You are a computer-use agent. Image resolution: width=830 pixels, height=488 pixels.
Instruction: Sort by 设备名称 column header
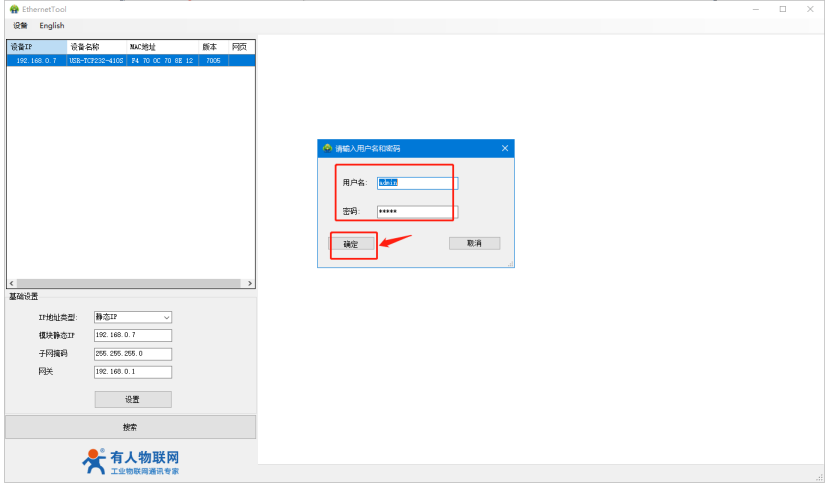[x=97, y=47]
